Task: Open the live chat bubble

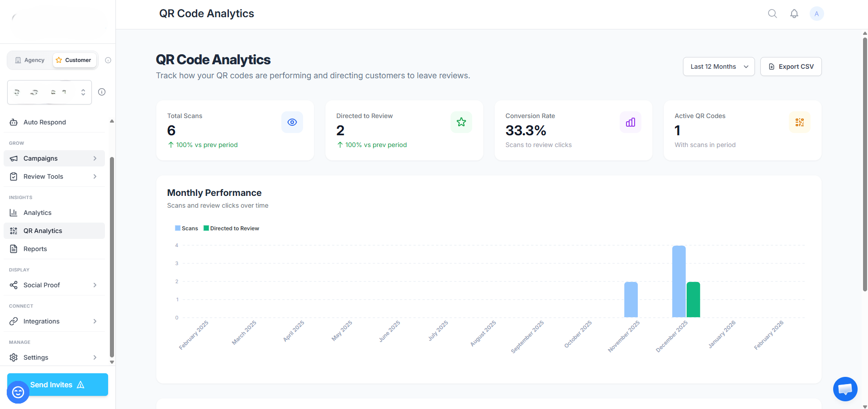Action: point(845,389)
